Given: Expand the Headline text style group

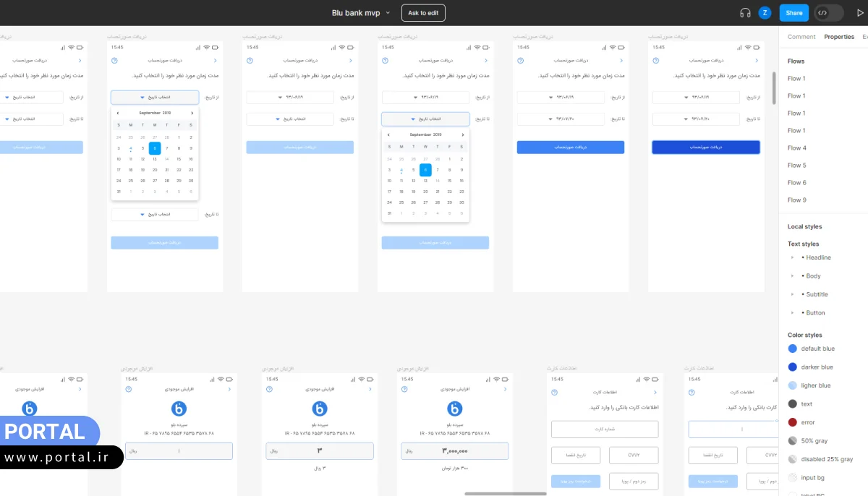Looking at the screenshot, I should pos(793,257).
